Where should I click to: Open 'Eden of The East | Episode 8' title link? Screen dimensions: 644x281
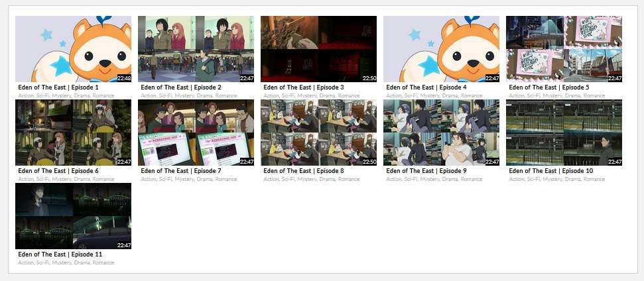(303, 171)
